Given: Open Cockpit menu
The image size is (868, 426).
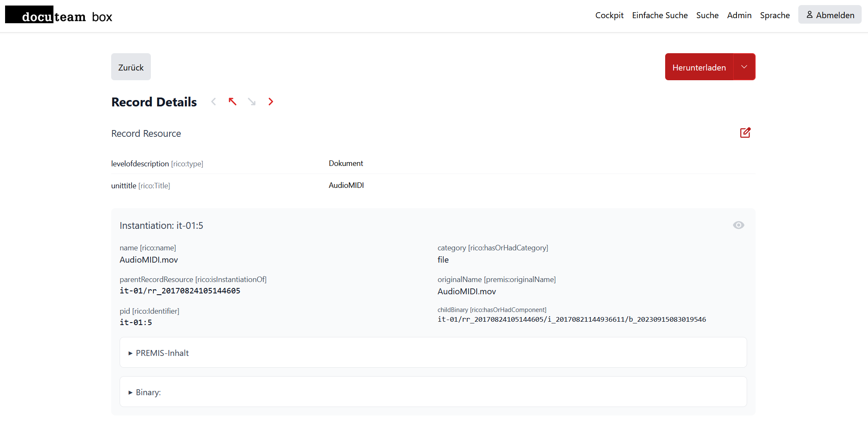Looking at the screenshot, I should 609,15.
